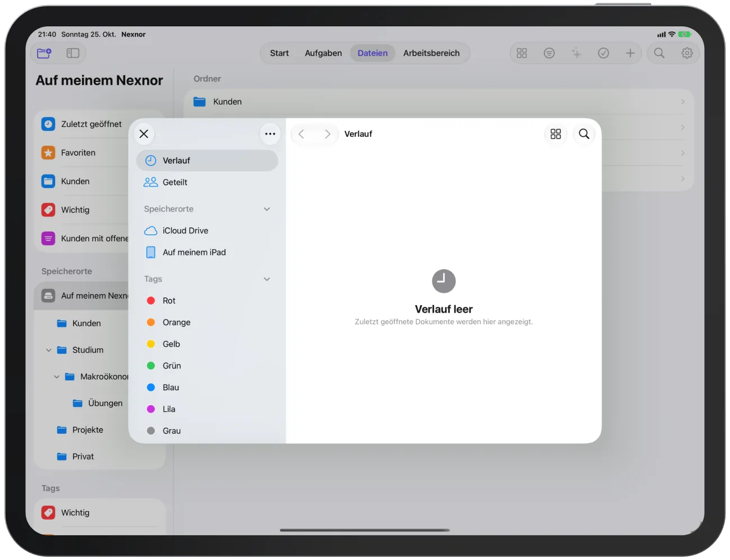Click the sparkle icon in top toolbar

[576, 53]
